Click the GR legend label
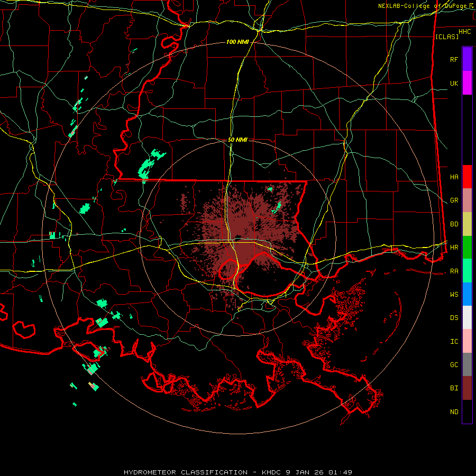This screenshot has height=476, width=476. pyautogui.click(x=454, y=200)
